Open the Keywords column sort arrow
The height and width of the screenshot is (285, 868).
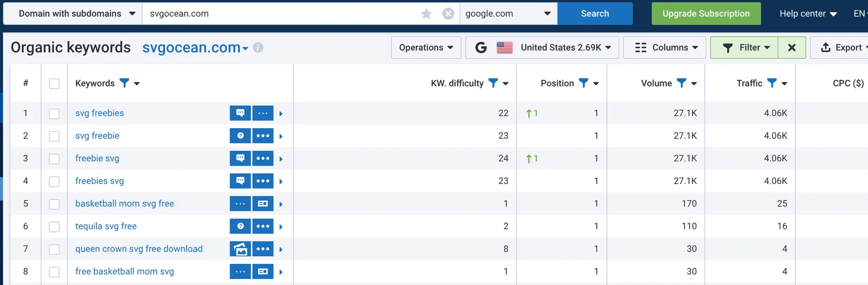[137, 84]
